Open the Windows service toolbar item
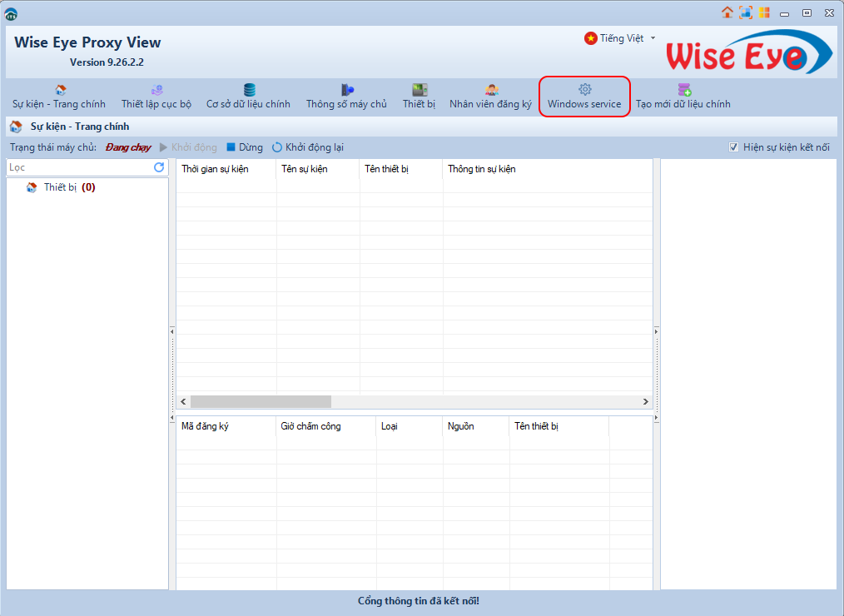This screenshot has height=616, width=844. tap(584, 97)
